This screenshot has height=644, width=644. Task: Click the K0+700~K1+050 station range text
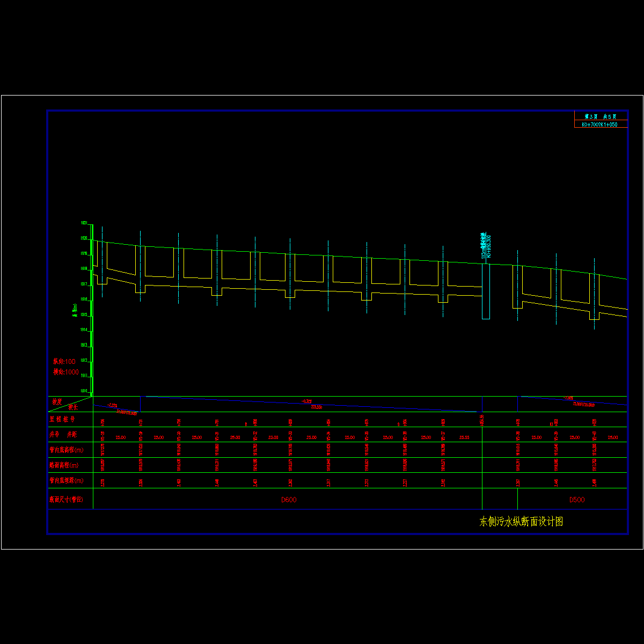pyautogui.click(x=599, y=125)
